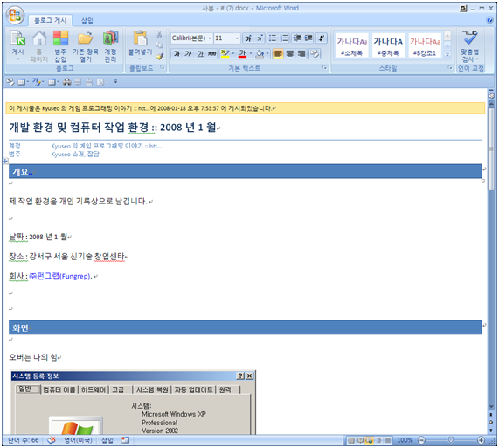The image size is (499, 448).
Task: Click the 100% zoom level button
Action: click(405, 440)
